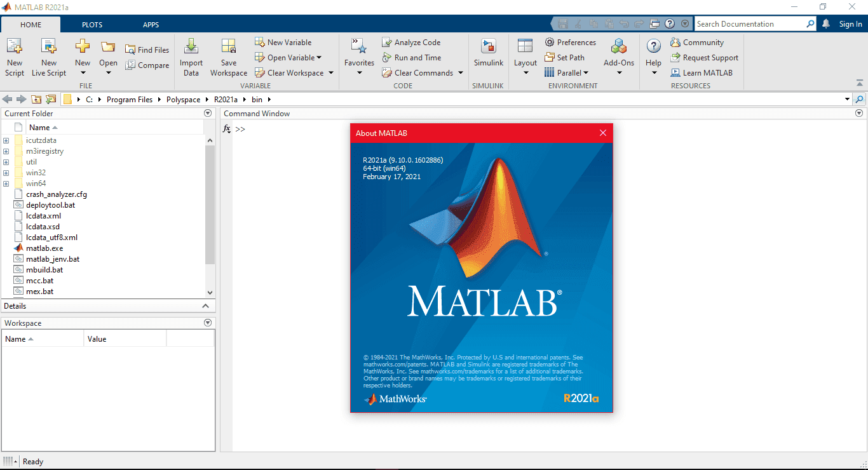Expand the icutzdata folder

click(6, 140)
